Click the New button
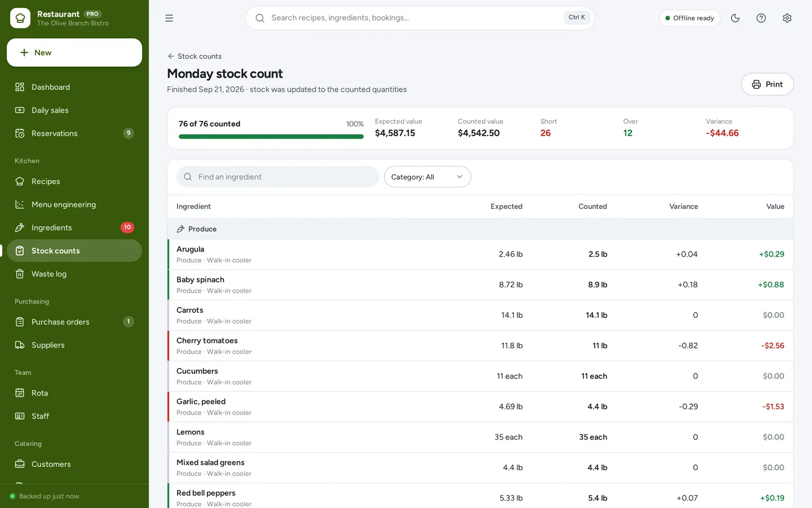 coord(74,53)
